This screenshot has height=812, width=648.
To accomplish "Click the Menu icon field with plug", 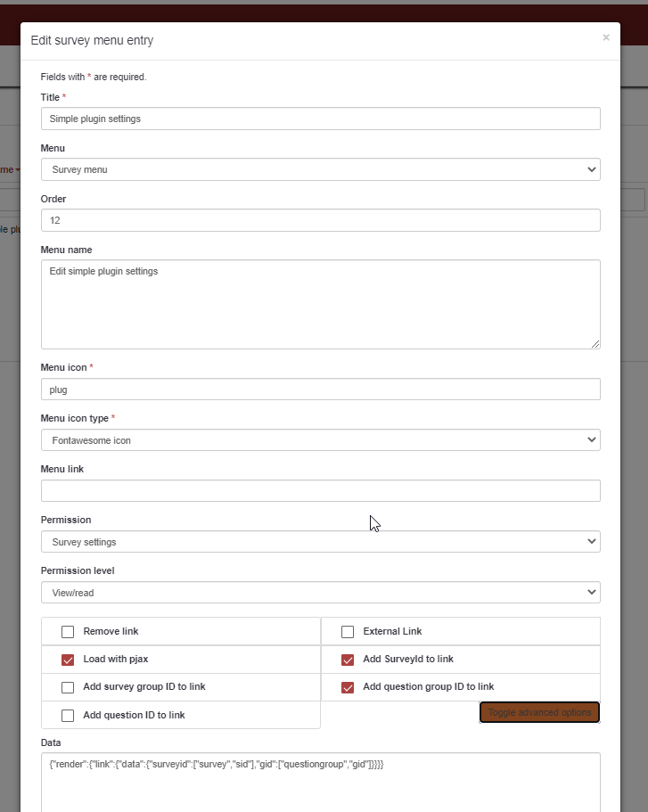I will click(x=320, y=390).
